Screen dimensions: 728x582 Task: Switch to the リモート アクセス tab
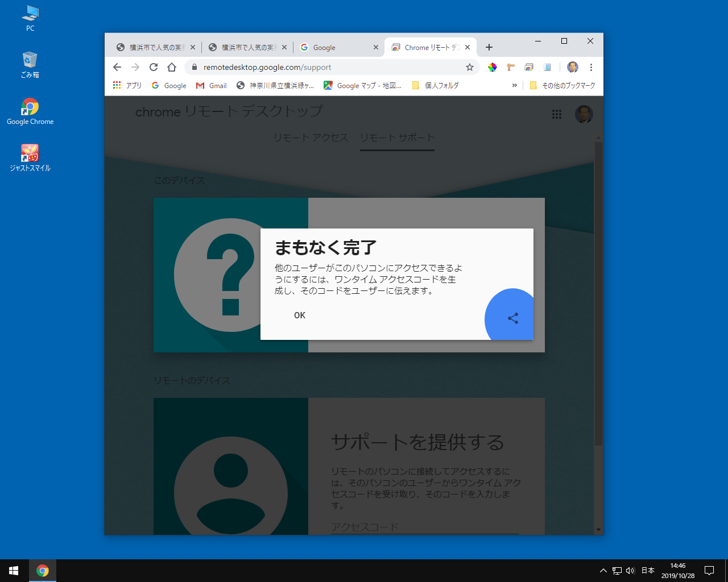tap(311, 138)
